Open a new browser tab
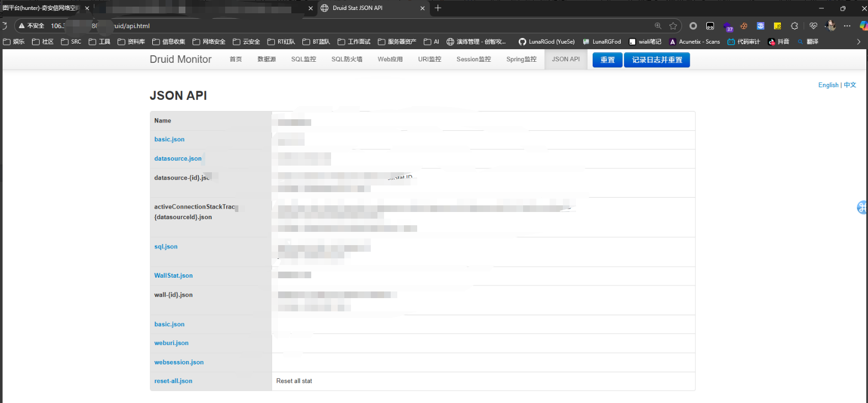Viewport: 868px width, 403px height. point(438,8)
